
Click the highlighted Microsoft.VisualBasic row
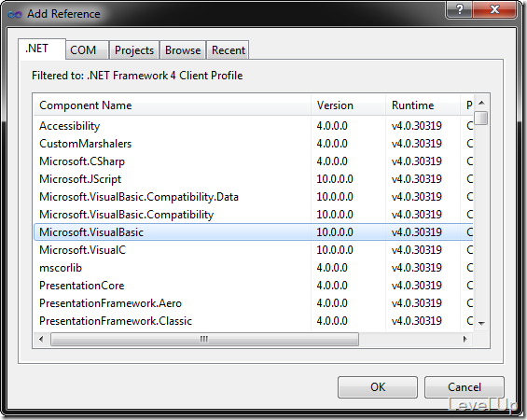point(253,232)
